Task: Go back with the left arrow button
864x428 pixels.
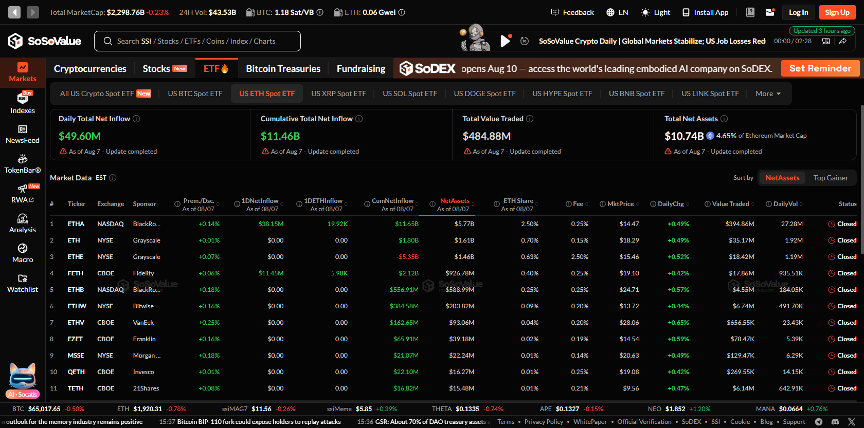Action: coord(15,12)
